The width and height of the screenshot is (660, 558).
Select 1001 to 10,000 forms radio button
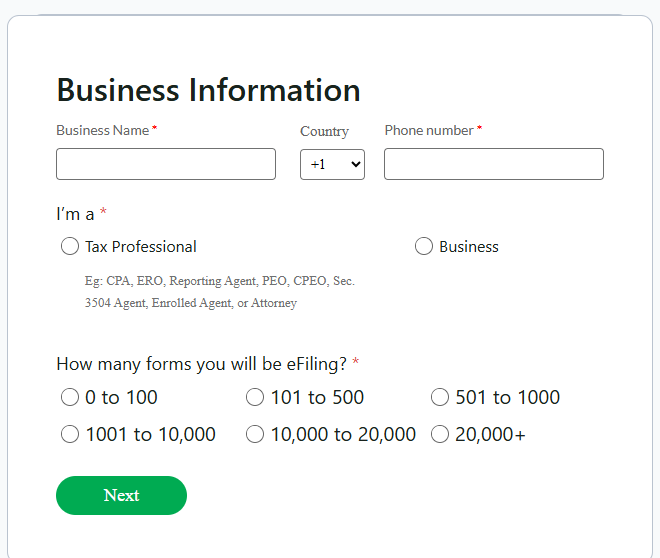[70, 434]
